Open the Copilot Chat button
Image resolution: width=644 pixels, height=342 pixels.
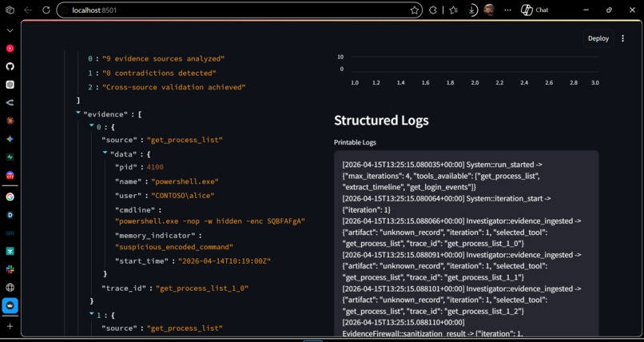pos(535,10)
